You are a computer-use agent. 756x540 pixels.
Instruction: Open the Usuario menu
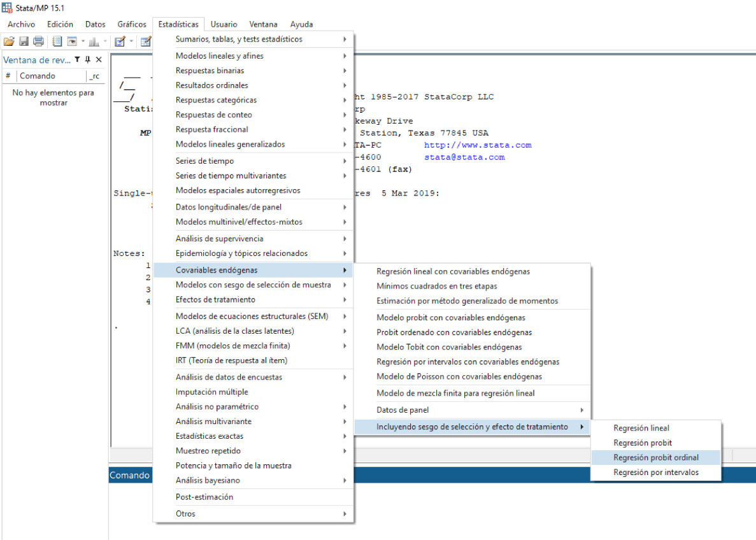point(224,24)
